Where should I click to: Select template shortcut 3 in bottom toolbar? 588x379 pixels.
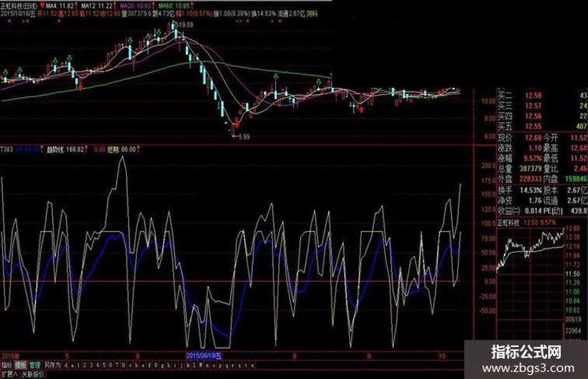91,365
